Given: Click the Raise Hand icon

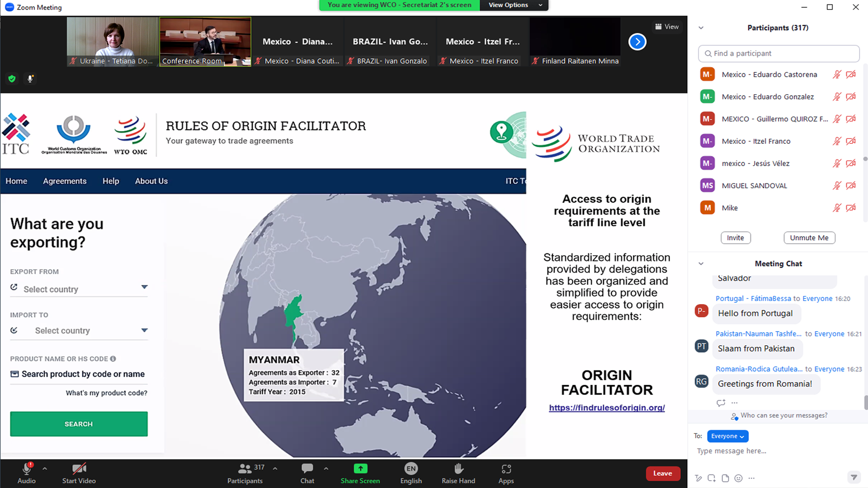Looking at the screenshot, I should click(458, 469).
